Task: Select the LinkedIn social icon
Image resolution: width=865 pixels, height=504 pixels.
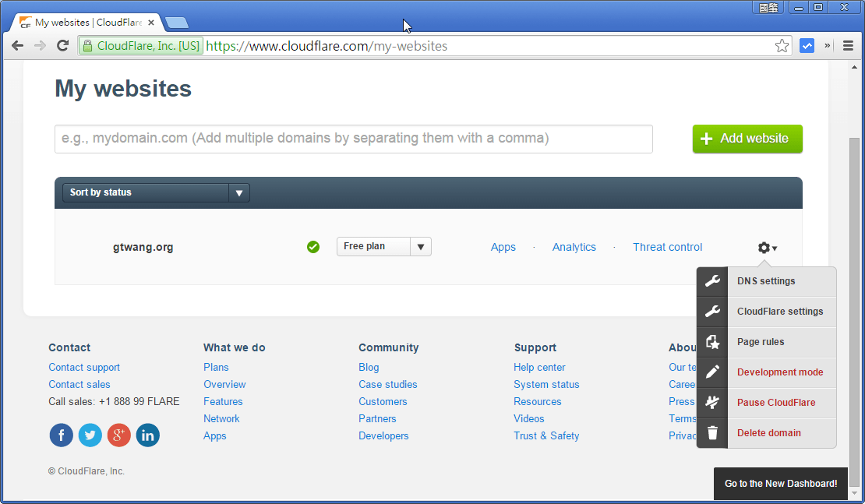Action: [x=147, y=435]
